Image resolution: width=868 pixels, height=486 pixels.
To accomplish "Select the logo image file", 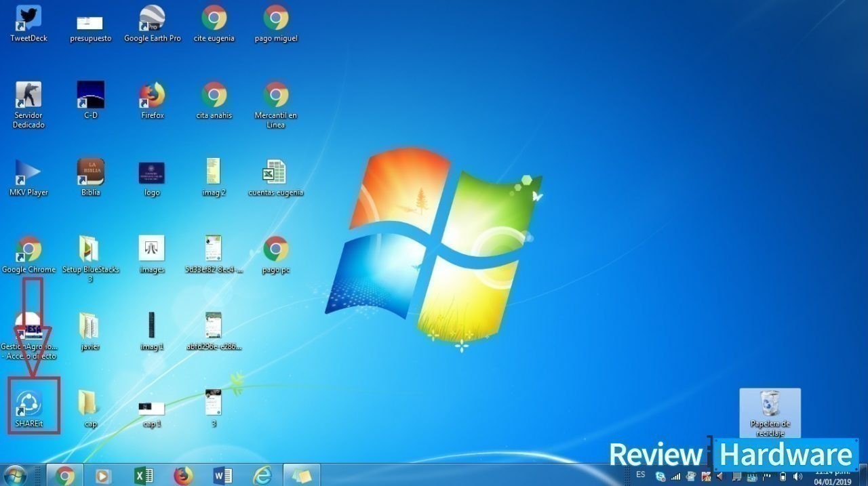I will pos(153,178).
